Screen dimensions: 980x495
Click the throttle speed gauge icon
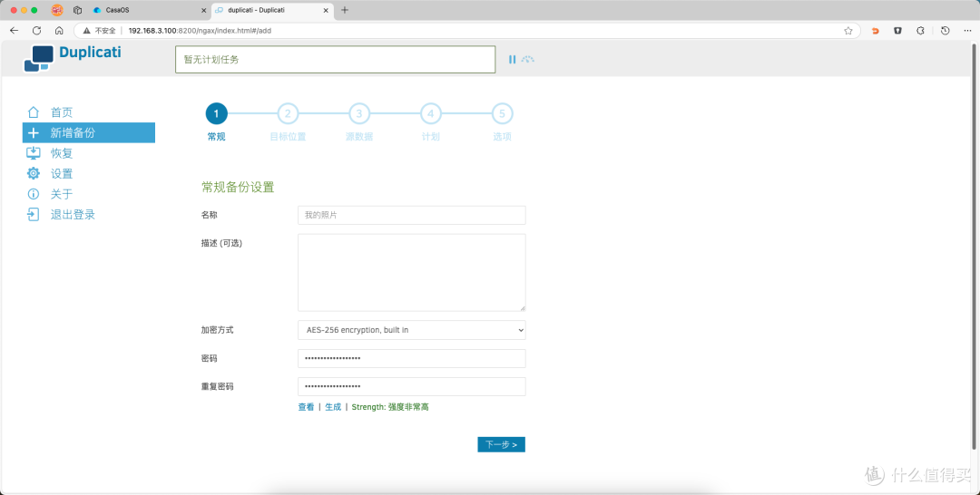point(528,59)
